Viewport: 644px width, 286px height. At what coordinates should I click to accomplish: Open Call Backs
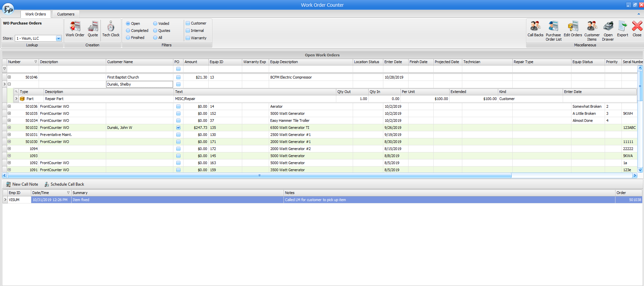(535, 29)
